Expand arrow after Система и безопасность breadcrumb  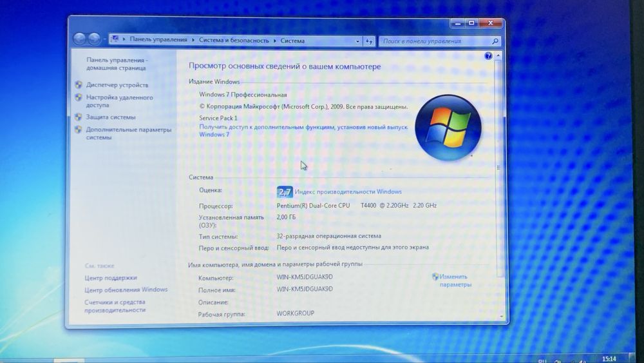coord(275,40)
